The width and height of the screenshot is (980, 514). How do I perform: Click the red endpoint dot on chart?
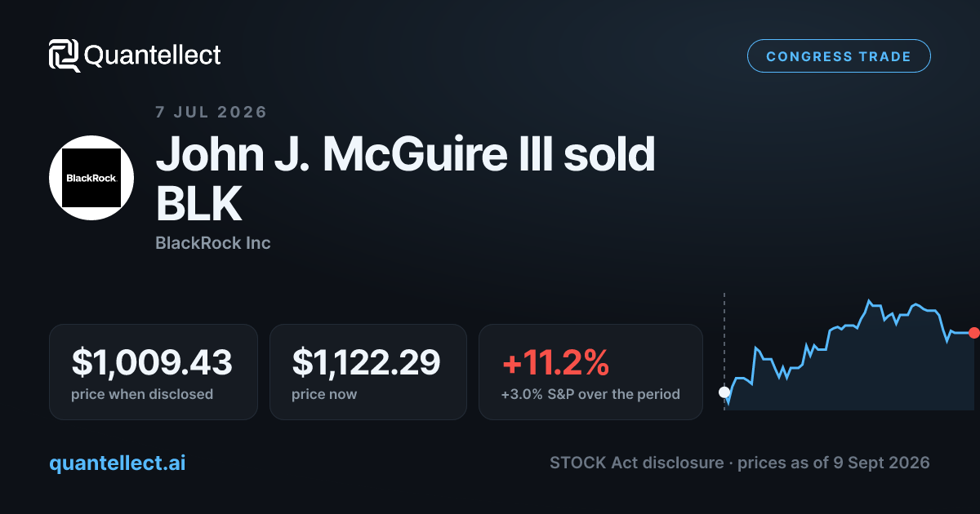click(973, 333)
